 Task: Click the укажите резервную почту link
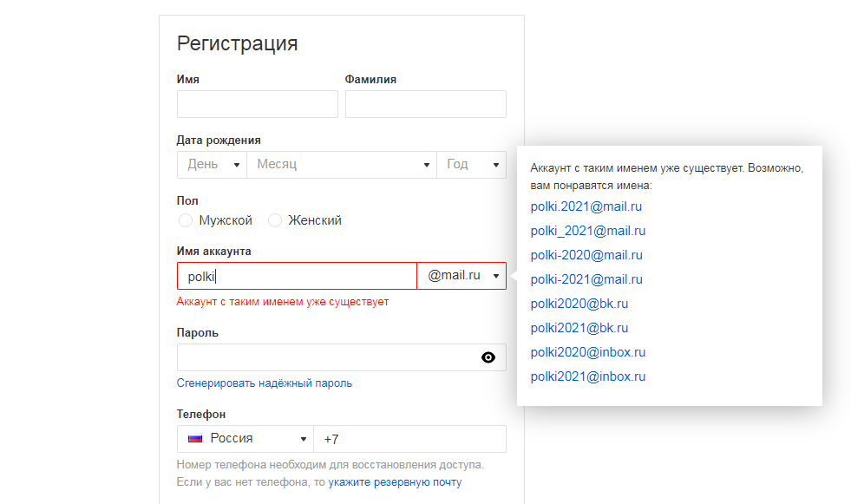tap(395, 481)
